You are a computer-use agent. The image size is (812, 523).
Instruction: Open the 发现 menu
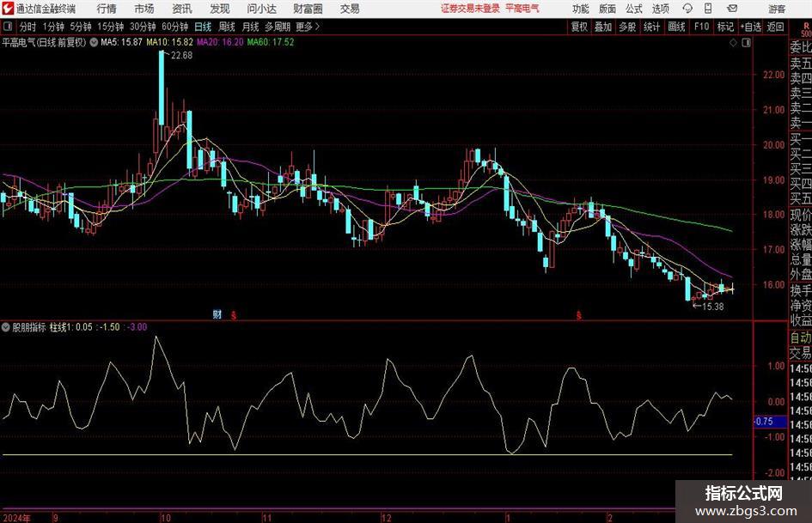[220, 9]
